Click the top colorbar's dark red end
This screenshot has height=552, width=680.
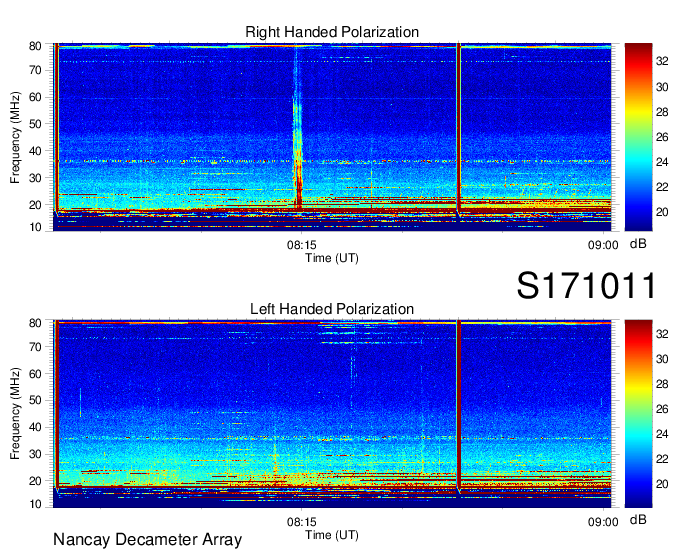pyautogui.click(x=638, y=47)
